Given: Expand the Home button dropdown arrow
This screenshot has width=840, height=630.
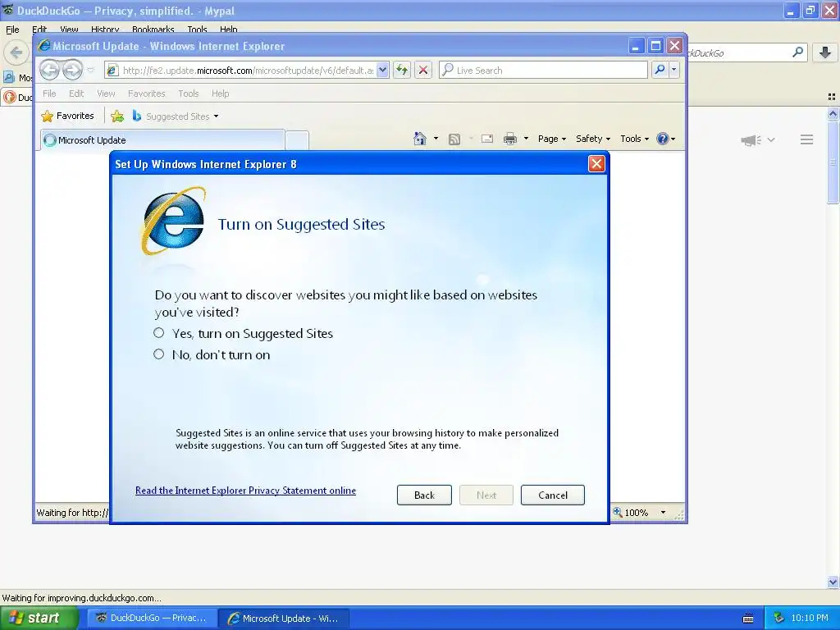Looking at the screenshot, I should click(x=436, y=139).
